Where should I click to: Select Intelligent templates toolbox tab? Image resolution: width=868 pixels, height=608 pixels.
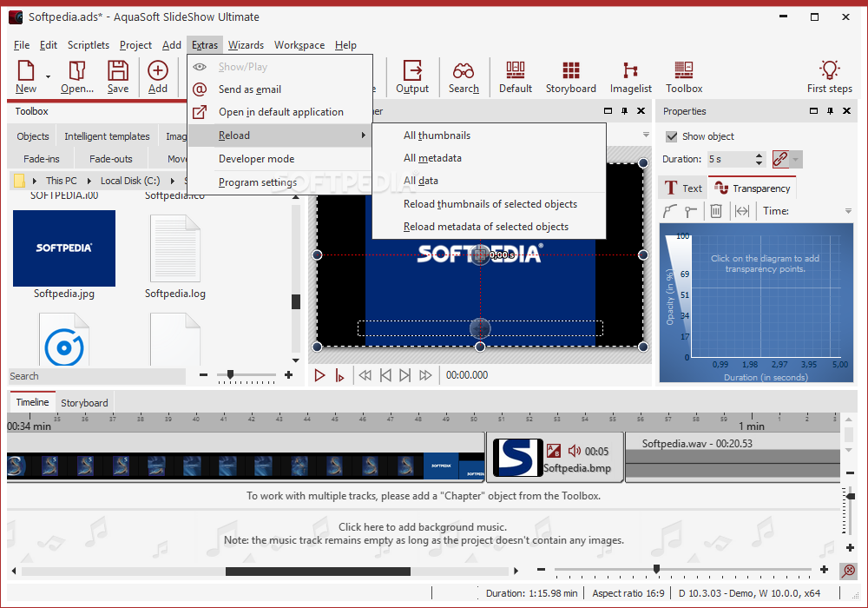point(107,136)
